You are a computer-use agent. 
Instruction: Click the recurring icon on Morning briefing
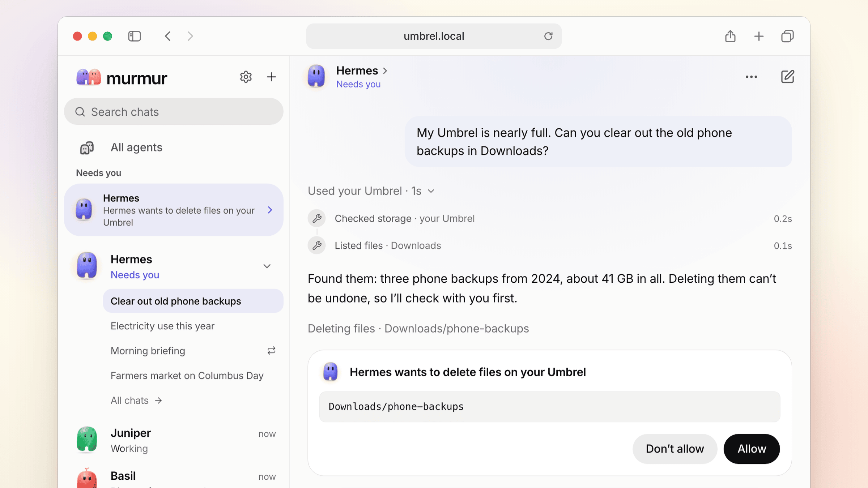tap(271, 350)
